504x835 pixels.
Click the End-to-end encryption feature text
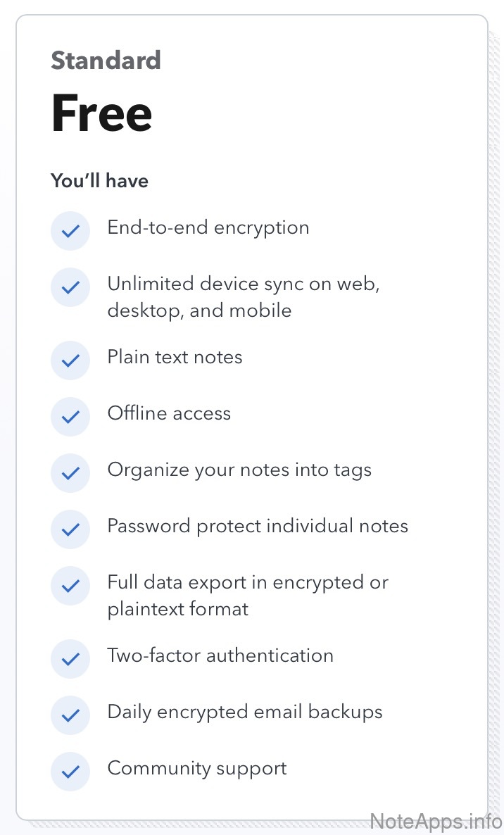[x=208, y=227]
